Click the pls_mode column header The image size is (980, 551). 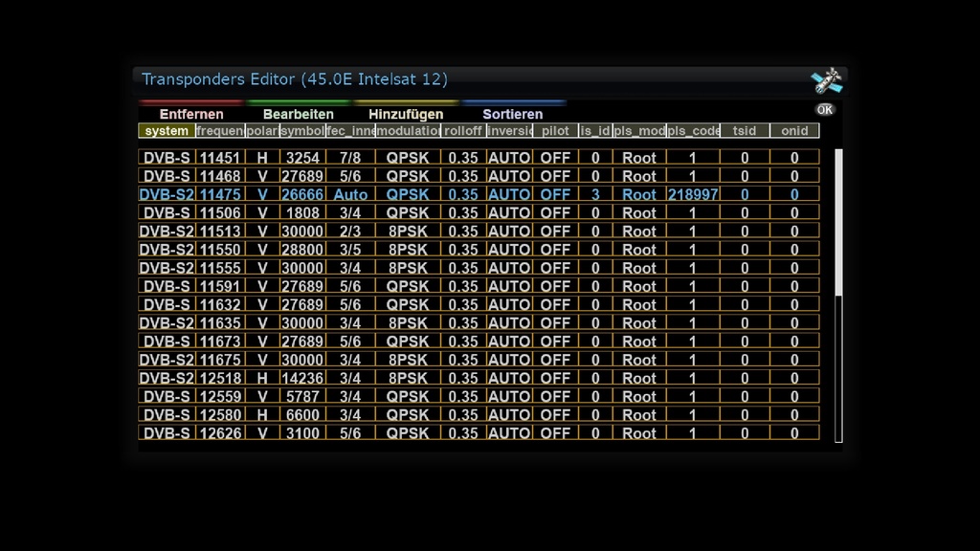click(x=639, y=130)
